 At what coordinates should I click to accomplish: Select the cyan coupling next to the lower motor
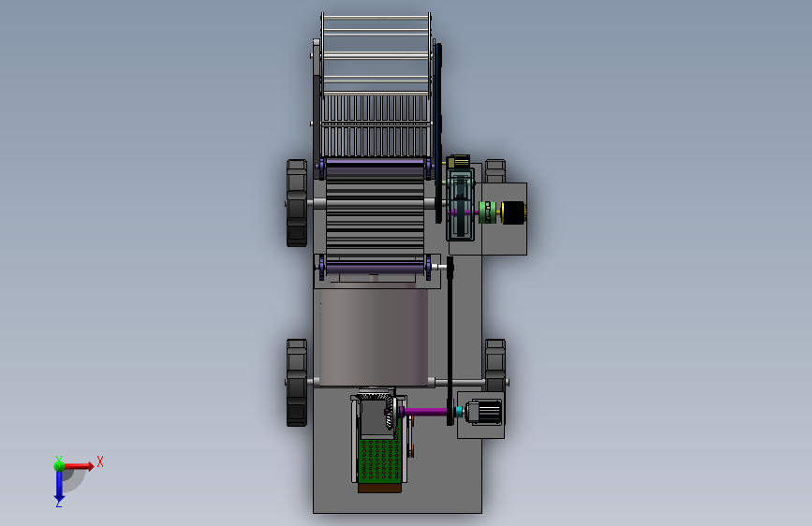(459, 412)
